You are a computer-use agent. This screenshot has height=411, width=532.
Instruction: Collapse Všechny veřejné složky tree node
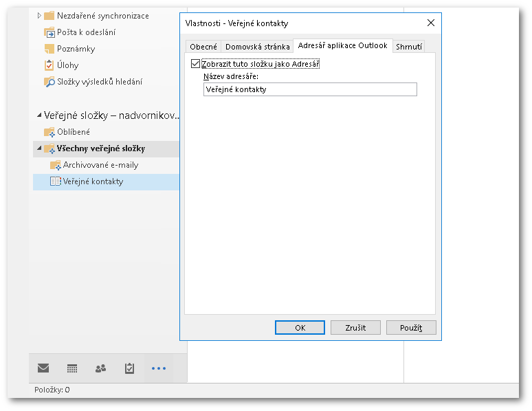coord(38,148)
